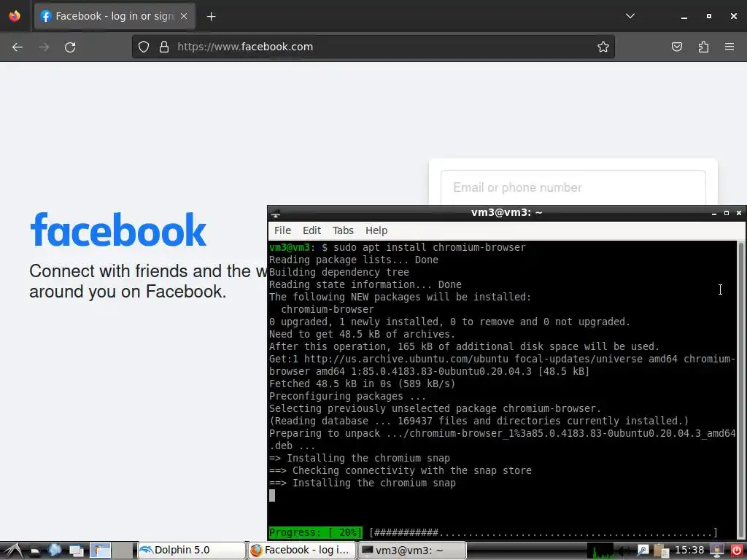747x560 pixels.
Task: Open the terminal Tabs menu
Action: [343, 230]
